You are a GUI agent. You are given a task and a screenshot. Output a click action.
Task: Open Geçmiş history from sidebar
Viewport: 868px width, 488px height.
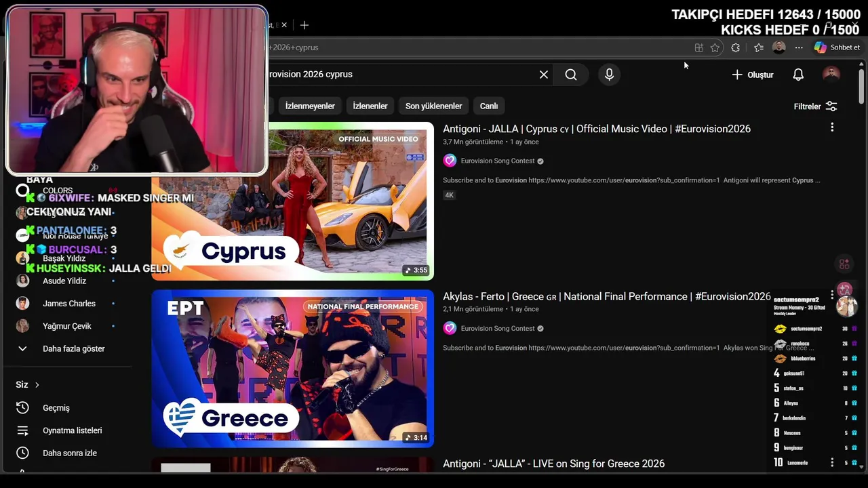pyautogui.click(x=56, y=408)
